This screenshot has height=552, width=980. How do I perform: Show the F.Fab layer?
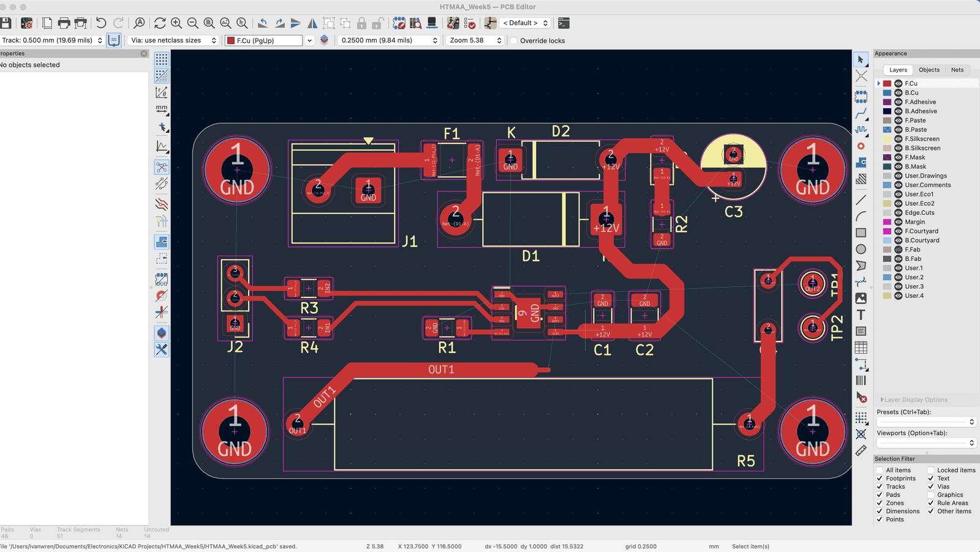[x=899, y=250]
